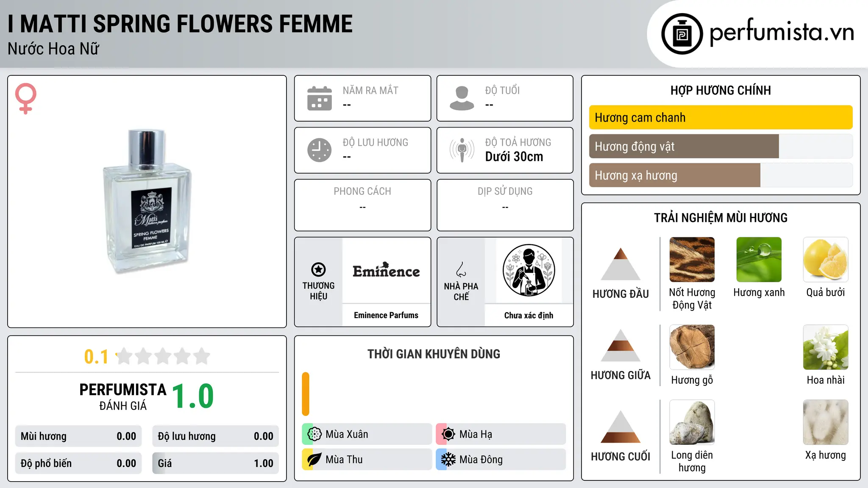Click the Eminence brand logo
The width and height of the screenshot is (868, 488).
(x=386, y=270)
